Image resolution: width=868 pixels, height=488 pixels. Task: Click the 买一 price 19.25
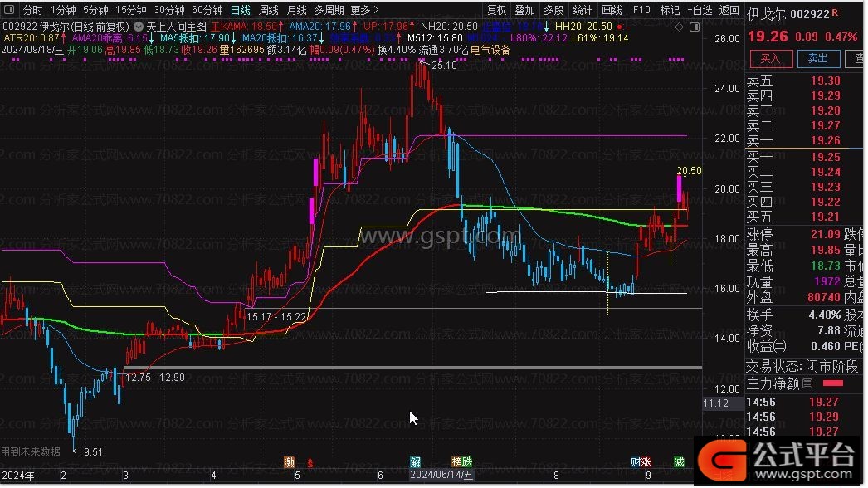click(x=826, y=158)
